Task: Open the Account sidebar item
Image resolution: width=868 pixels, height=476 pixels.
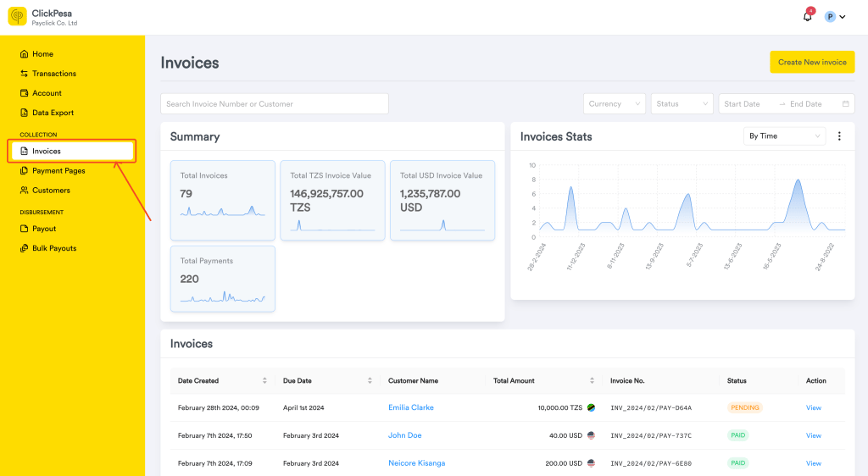Action: [41, 93]
